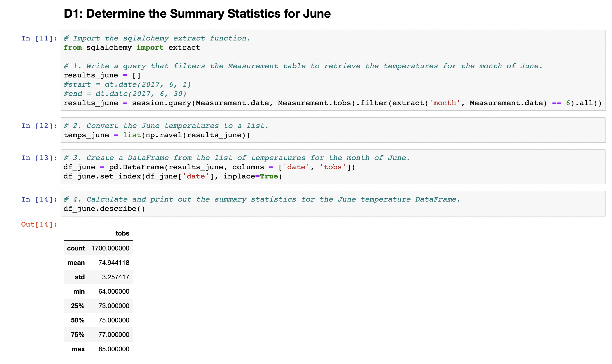The height and width of the screenshot is (364, 612).
Task: Click the tobs column header in output table
Action: click(x=122, y=233)
